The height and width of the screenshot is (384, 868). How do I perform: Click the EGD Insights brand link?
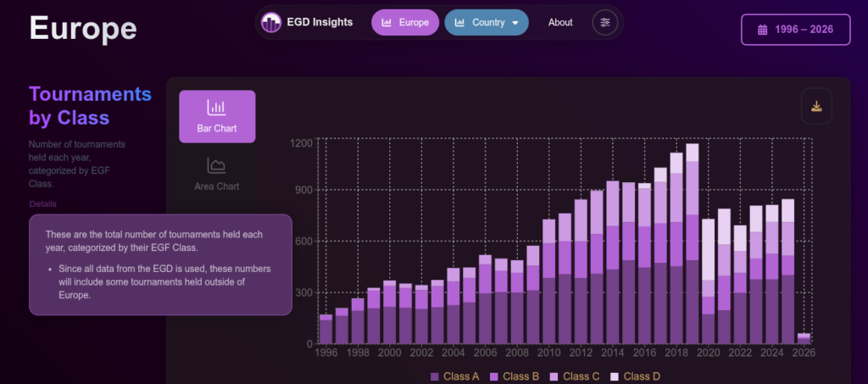point(320,22)
